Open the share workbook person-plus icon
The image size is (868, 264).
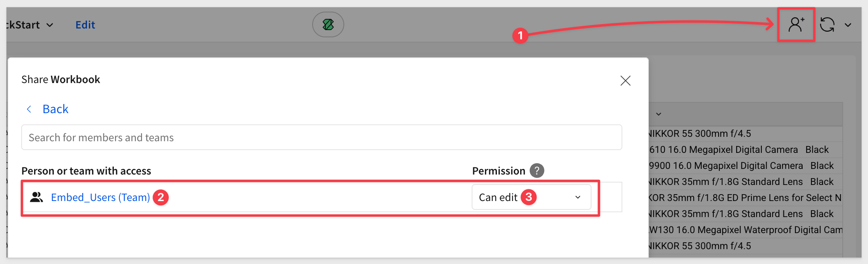[x=796, y=24]
